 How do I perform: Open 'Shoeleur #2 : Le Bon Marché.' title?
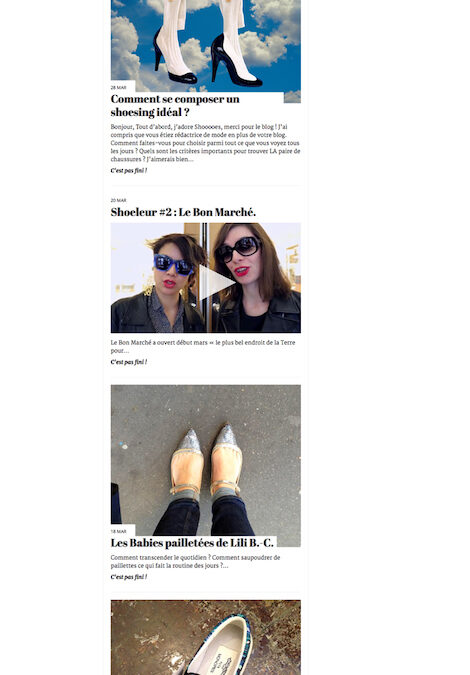183,212
